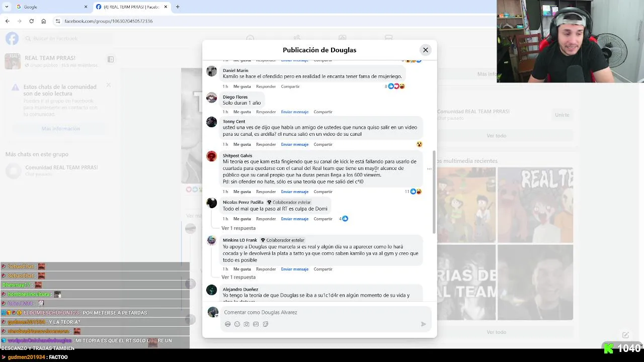View site information icon in address bar
The width and height of the screenshot is (644, 362).
pos(58,21)
